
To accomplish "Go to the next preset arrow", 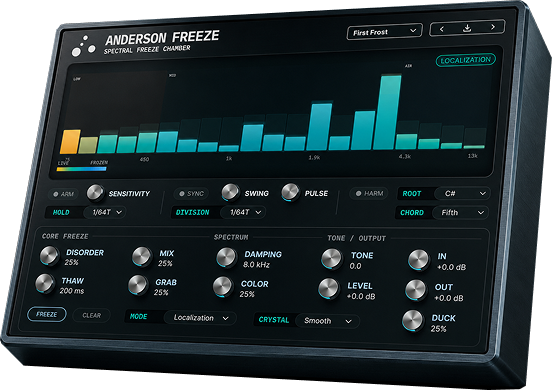I will (x=493, y=27).
